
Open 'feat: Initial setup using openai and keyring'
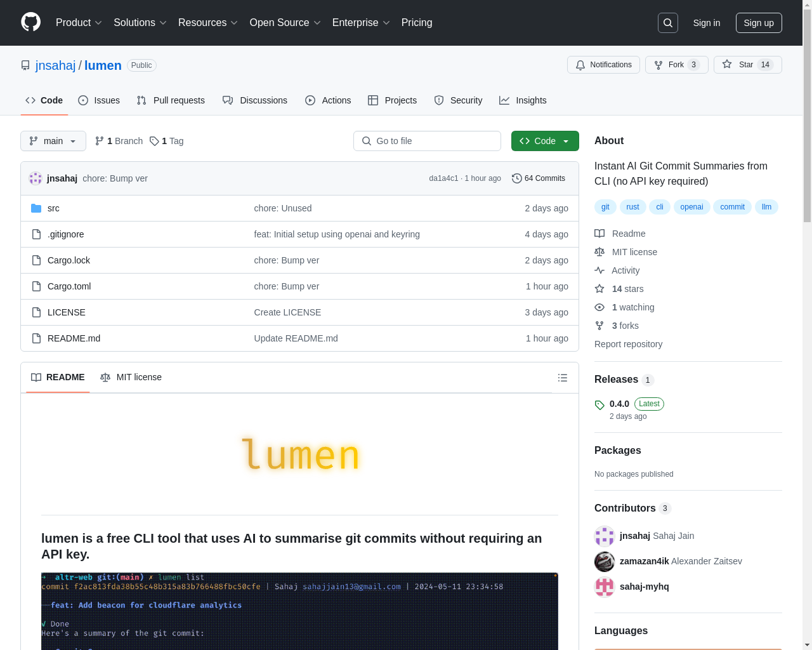[337, 234]
